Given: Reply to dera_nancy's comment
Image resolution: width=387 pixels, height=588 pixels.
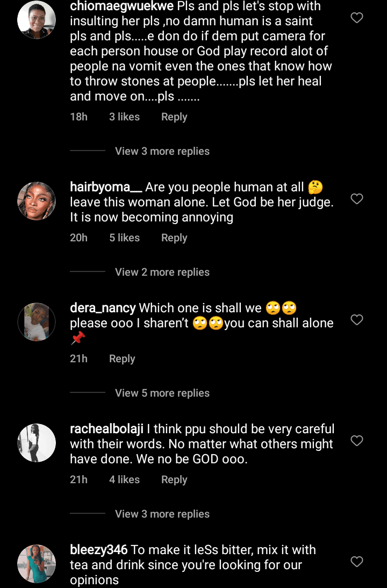Looking at the screenshot, I should 122,358.
